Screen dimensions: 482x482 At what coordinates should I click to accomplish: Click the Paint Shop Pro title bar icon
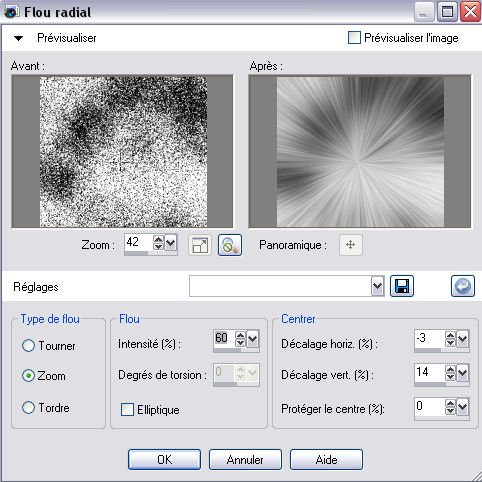point(11,12)
